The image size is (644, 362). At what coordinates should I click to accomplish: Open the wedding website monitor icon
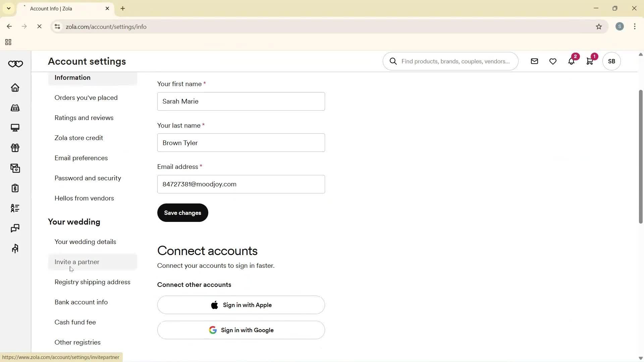pos(15,128)
